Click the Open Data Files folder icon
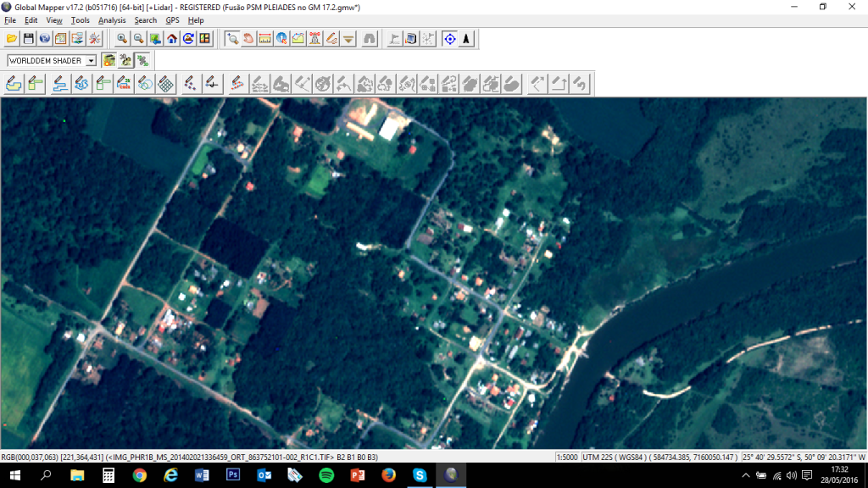The height and width of the screenshot is (488, 868). point(12,38)
